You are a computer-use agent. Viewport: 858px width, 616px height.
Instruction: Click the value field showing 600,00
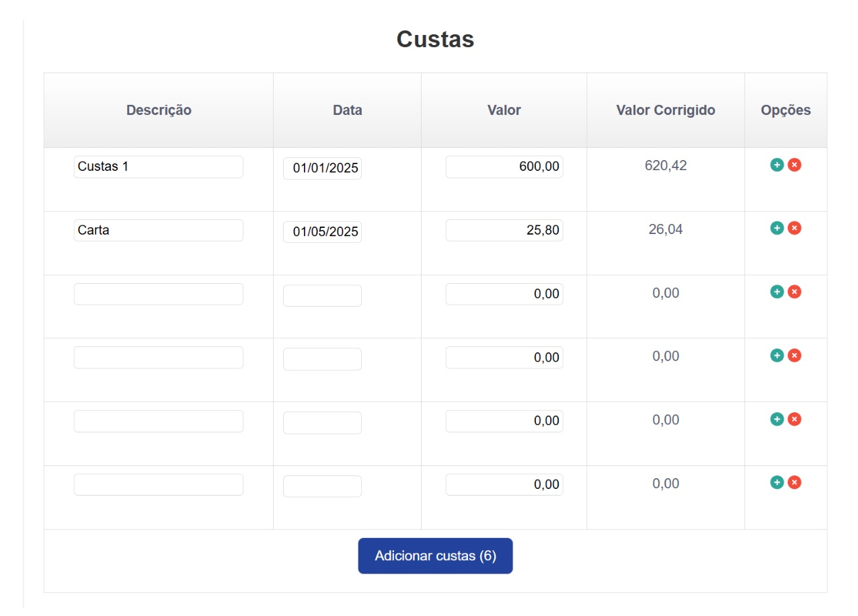(504, 167)
